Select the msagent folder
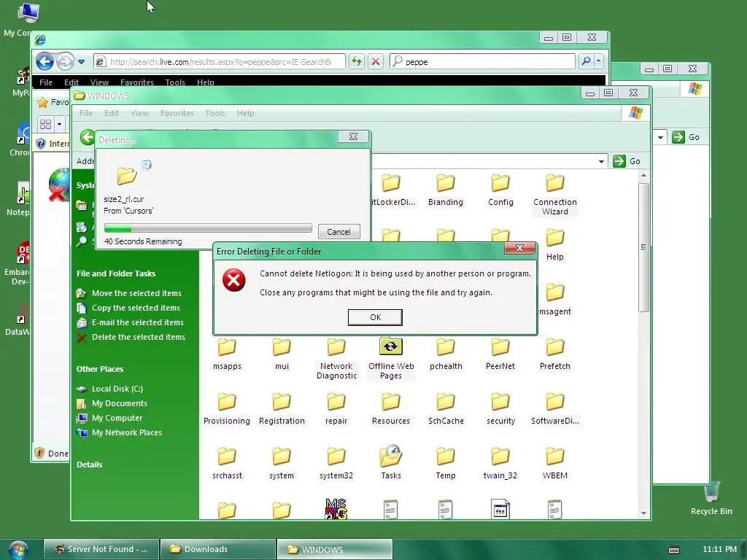 [x=555, y=300]
